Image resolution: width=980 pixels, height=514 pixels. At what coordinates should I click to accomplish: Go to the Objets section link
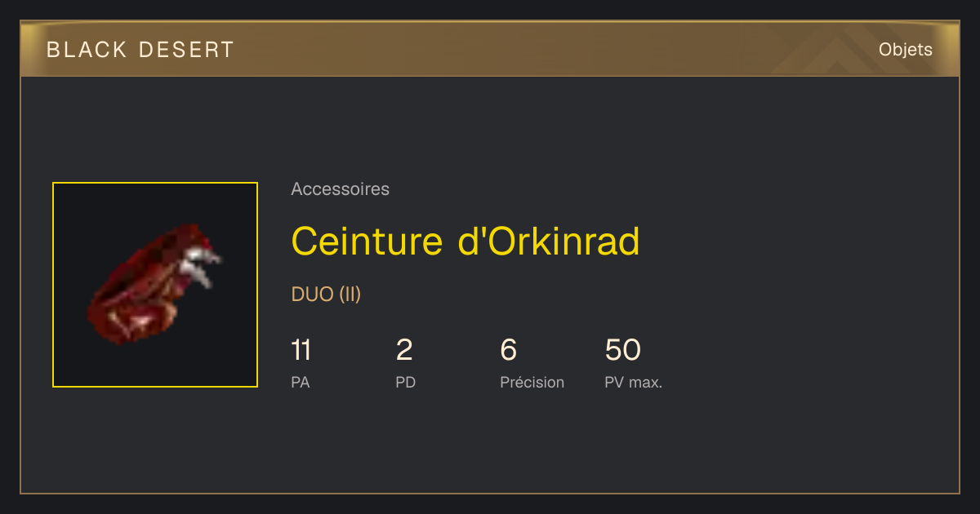(906, 50)
